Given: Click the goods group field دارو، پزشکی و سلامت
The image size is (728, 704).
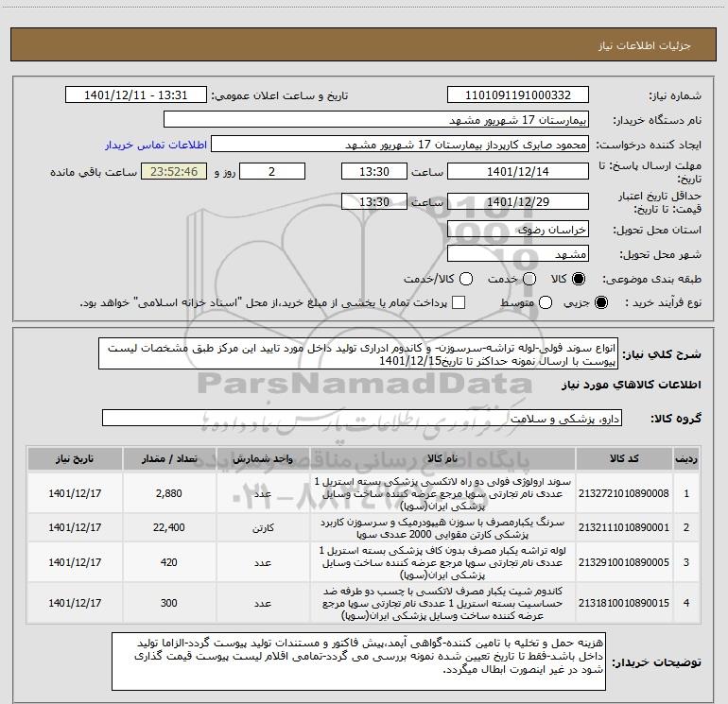Looking at the screenshot, I should [x=362, y=418].
